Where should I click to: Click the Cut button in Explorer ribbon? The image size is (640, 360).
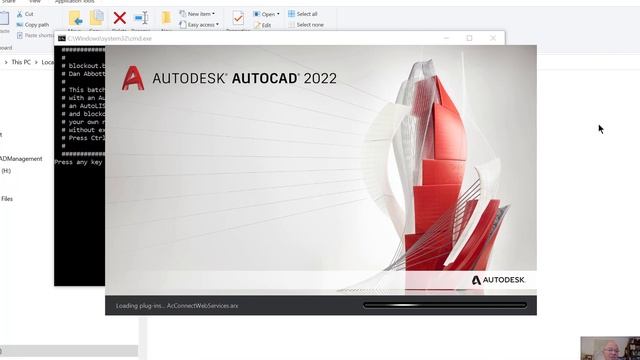pos(25,14)
